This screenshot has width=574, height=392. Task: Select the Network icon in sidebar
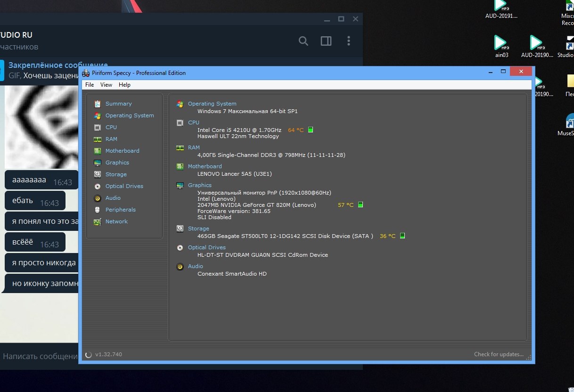[98, 221]
